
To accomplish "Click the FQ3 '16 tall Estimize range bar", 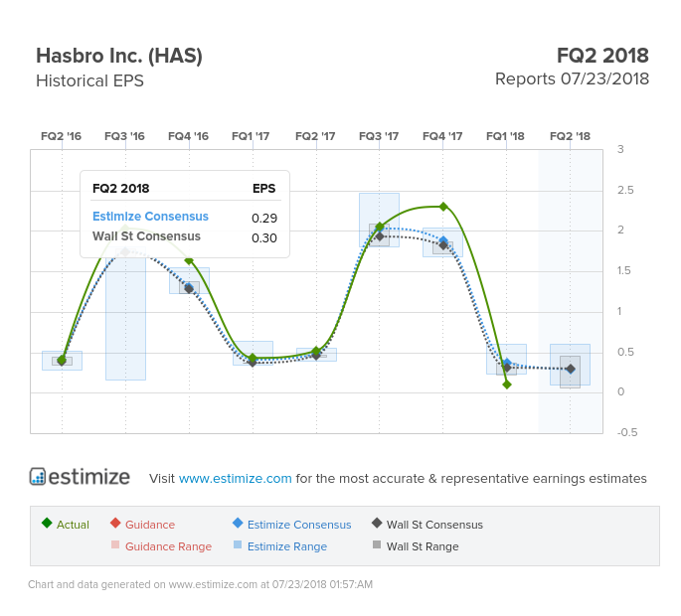I will click(x=125, y=319).
